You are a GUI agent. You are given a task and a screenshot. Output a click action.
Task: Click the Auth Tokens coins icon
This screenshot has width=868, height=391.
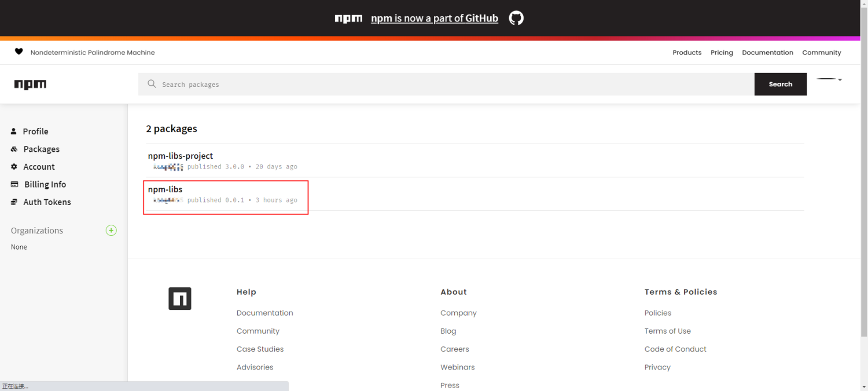(x=14, y=202)
